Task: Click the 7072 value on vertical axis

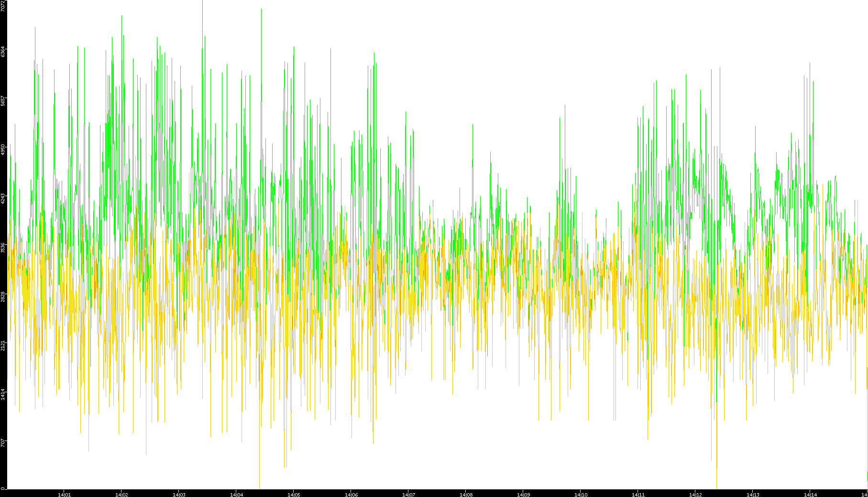Action: (x=3, y=6)
